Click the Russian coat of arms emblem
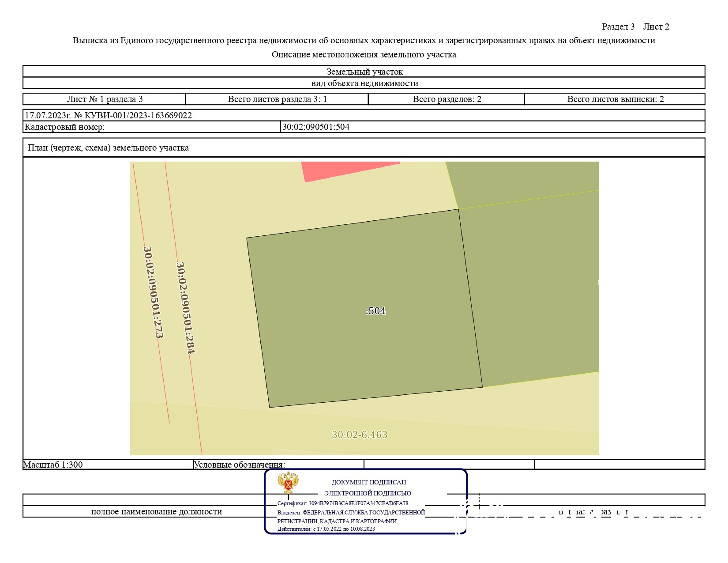 click(x=288, y=482)
